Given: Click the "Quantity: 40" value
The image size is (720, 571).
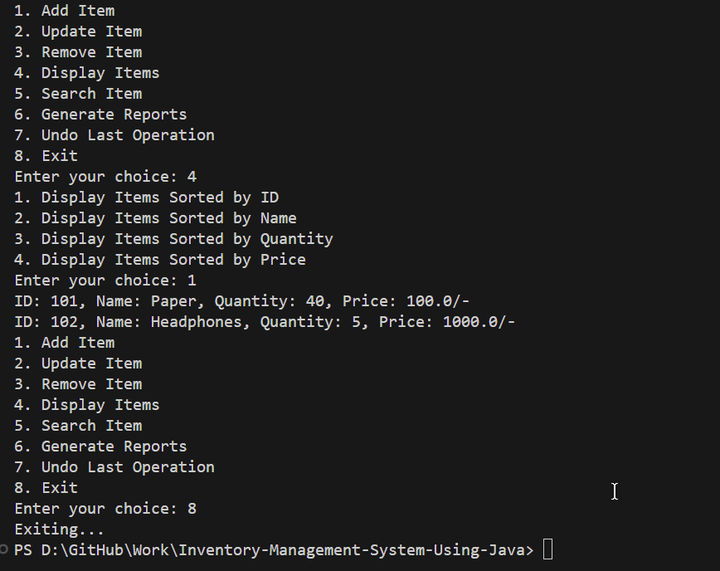Looking at the screenshot, I should pos(269,301).
